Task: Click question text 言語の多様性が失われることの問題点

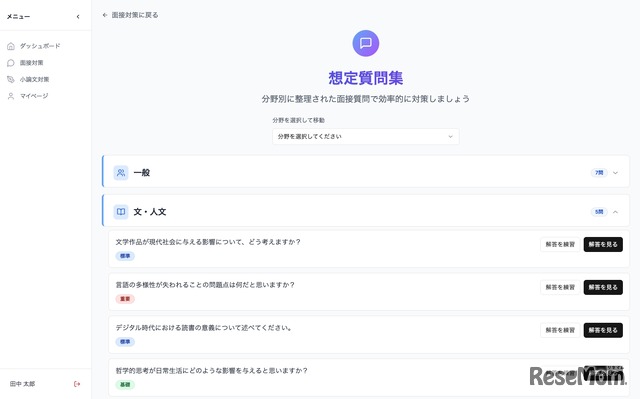Action: [205, 285]
